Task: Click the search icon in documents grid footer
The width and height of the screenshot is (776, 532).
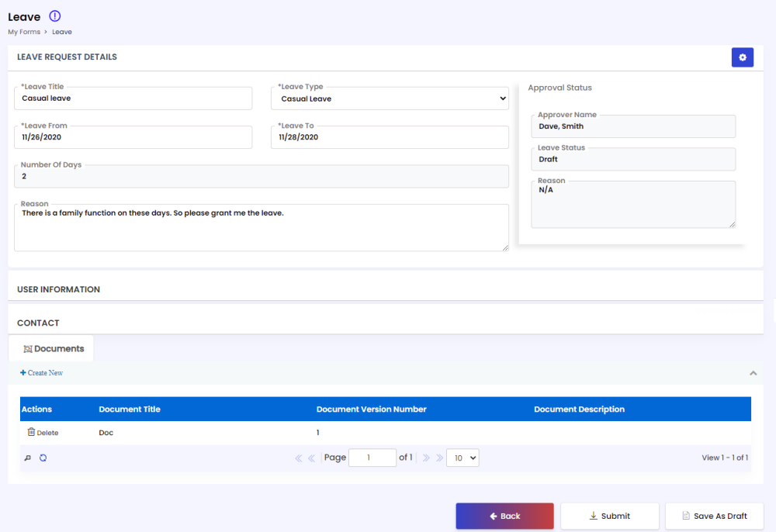Action: coord(28,458)
